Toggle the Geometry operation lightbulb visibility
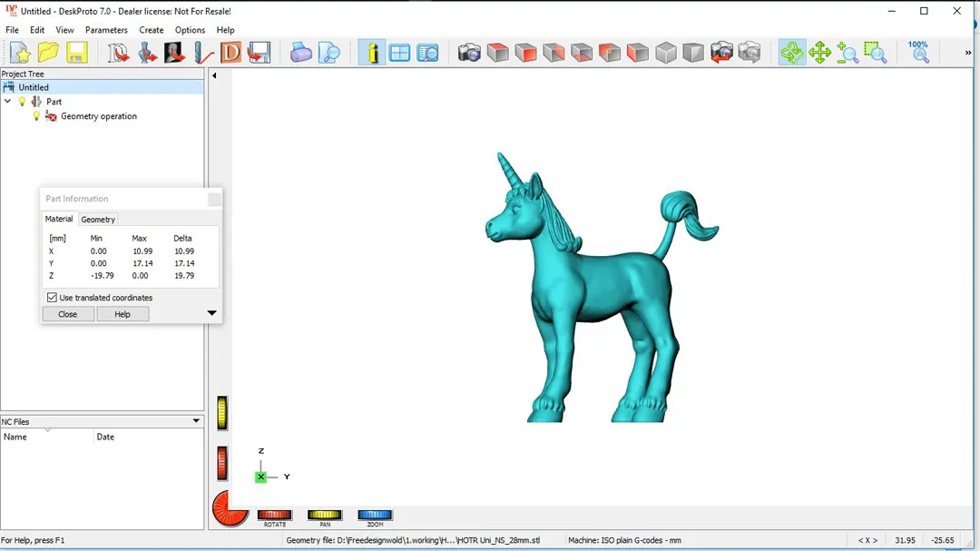980x551 pixels. click(x=36, y=115)
